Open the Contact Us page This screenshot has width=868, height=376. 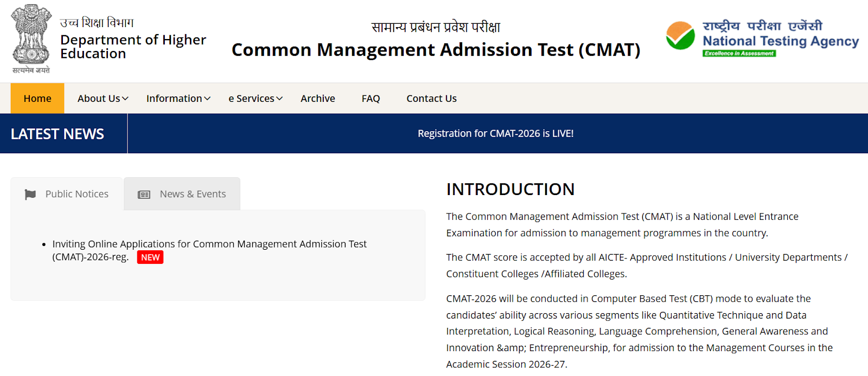[431, 98]
